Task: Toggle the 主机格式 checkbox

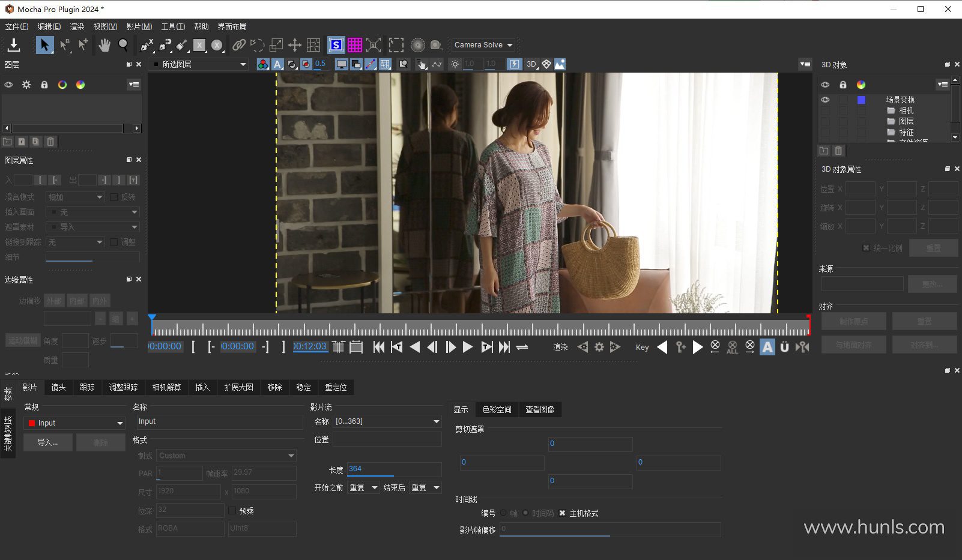Action: [x=562, y=513]
